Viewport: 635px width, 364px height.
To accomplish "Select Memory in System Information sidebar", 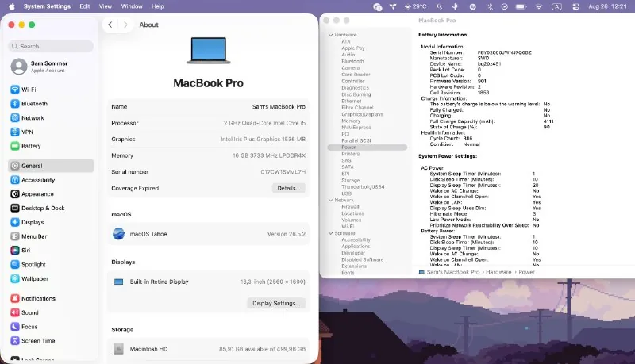I will point(351,121).
